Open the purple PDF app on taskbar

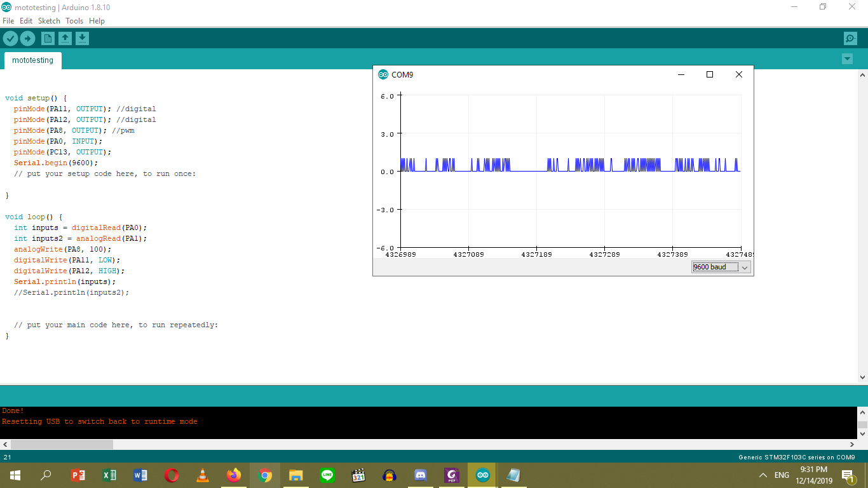(452, 475)
